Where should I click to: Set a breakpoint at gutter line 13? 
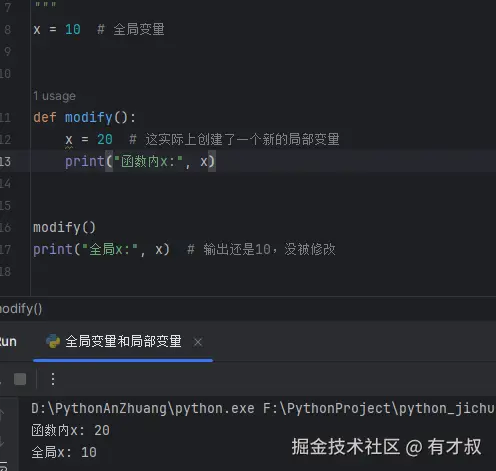pyautogui.click(x=6, y=162)
